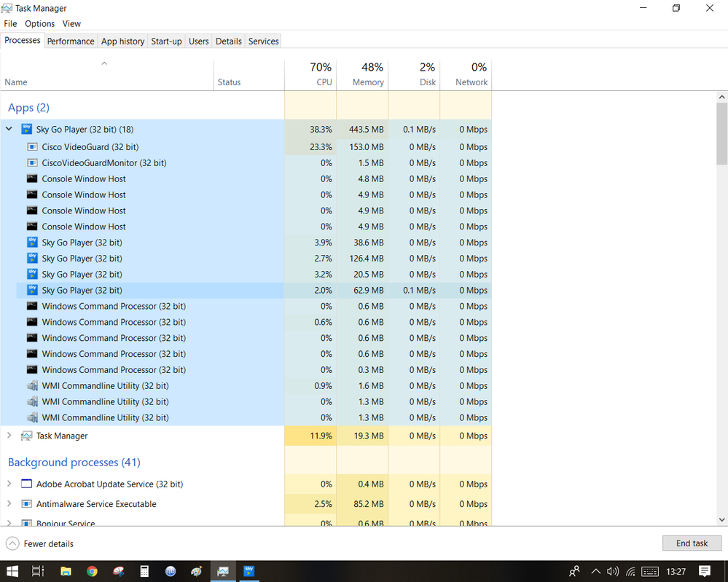Select the "Sky Go Player (32 bit) (18)" name
Screen dimensions: 728x582
click(x=85, y=130)
